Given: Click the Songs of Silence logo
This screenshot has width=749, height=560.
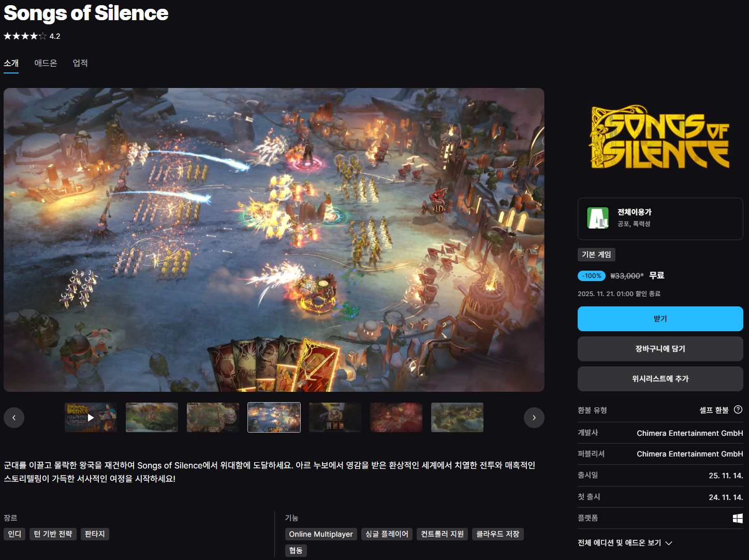Looking at the screenshot, I should [660, 138].
